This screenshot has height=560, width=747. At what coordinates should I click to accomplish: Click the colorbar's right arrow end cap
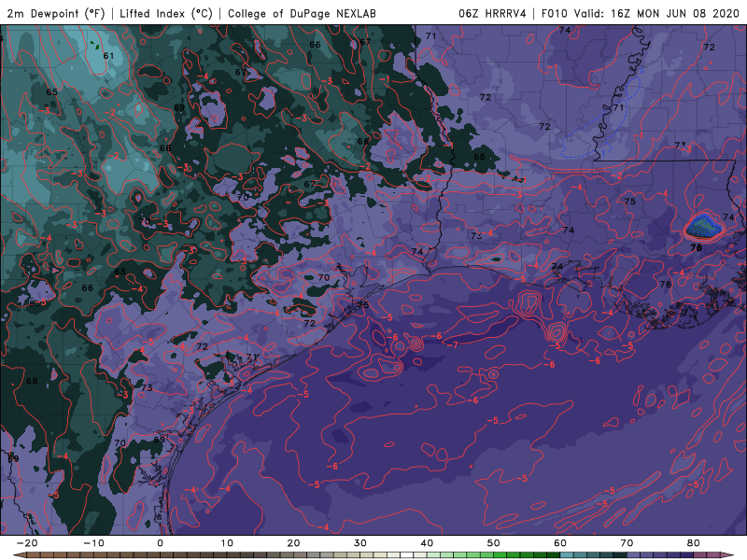click(727, 555)
